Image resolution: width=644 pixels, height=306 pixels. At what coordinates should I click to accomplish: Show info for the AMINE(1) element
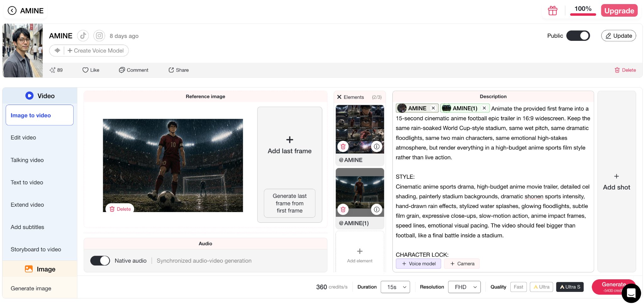pos(376,209)
